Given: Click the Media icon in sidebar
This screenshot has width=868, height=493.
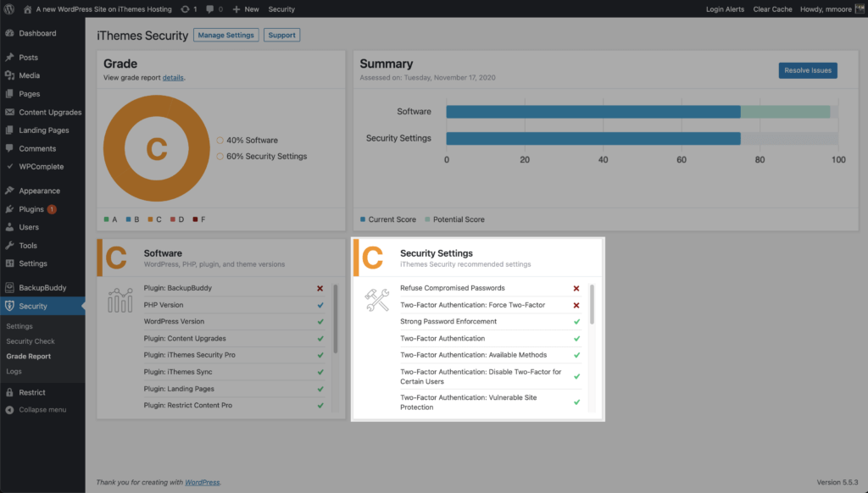Looking at the screenshot, I should 9,75.
